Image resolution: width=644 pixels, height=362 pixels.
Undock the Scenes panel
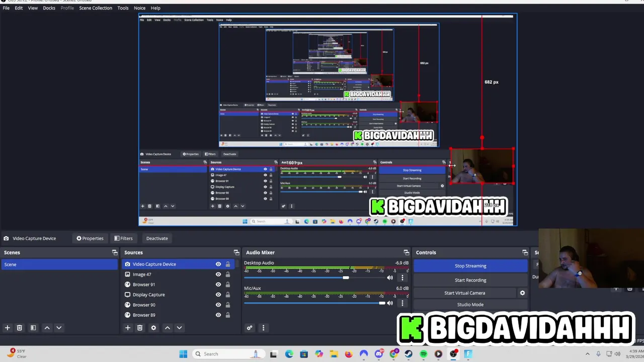click(x=115, y=252)
